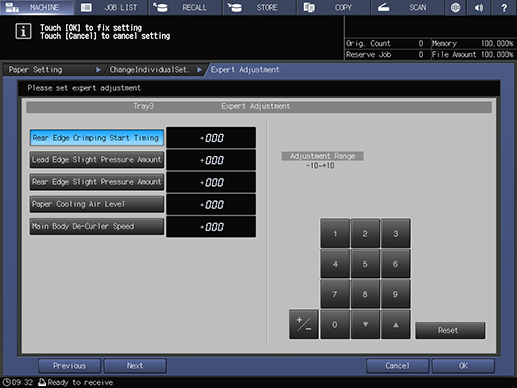Select Main Body De-Curler Speed
Image resolution: width=517 pixels, height=388 pixels.
[x=97, y=227]
